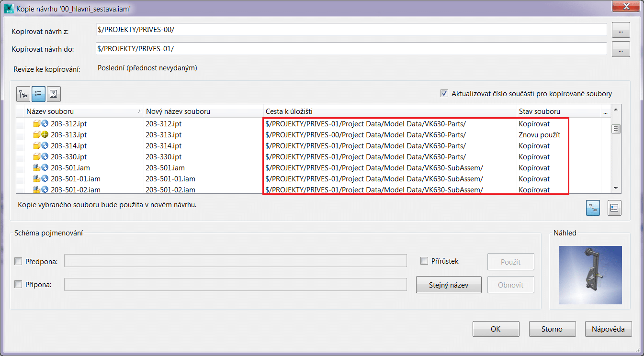Click the file list scrollbar thumb

point(616,129)
